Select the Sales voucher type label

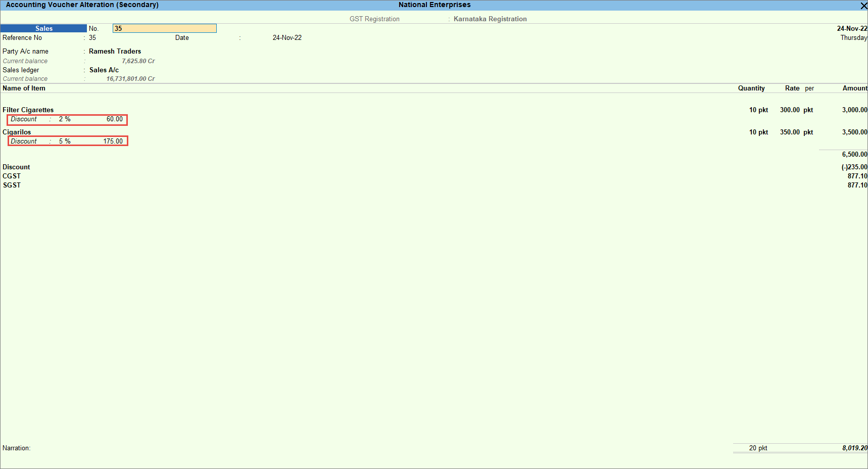tap(44, 28)
